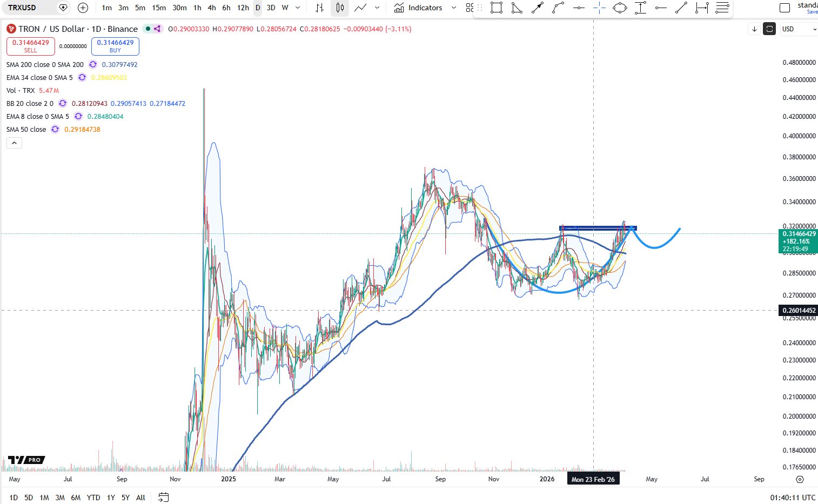
Task: Select the SMA 50 indicator legend
Action: 26,129
